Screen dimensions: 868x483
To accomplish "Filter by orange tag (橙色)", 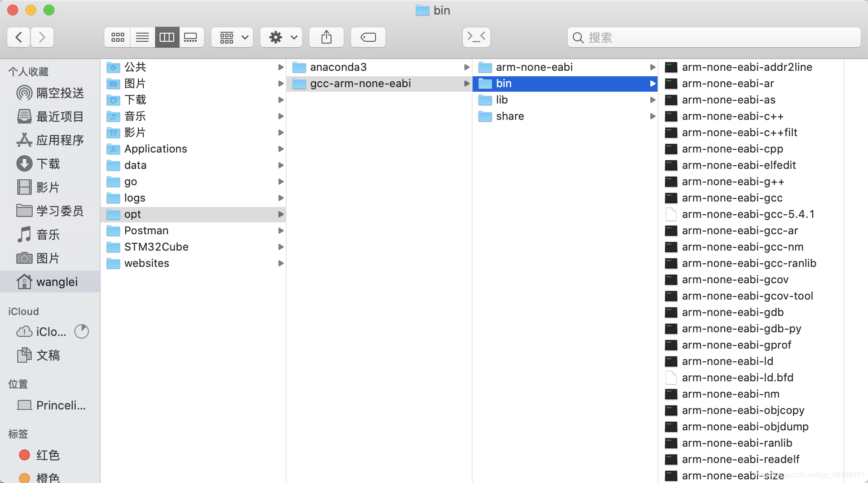I will (50, 478).
